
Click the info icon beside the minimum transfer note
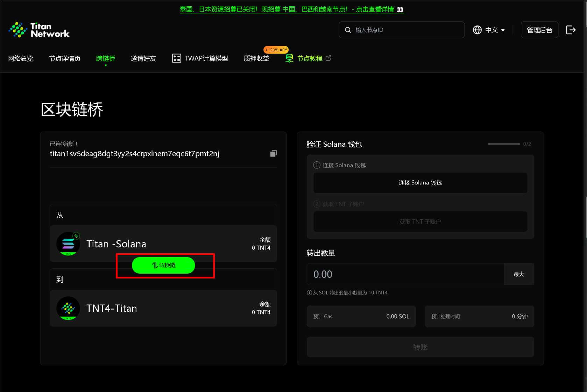pos(309,293)
